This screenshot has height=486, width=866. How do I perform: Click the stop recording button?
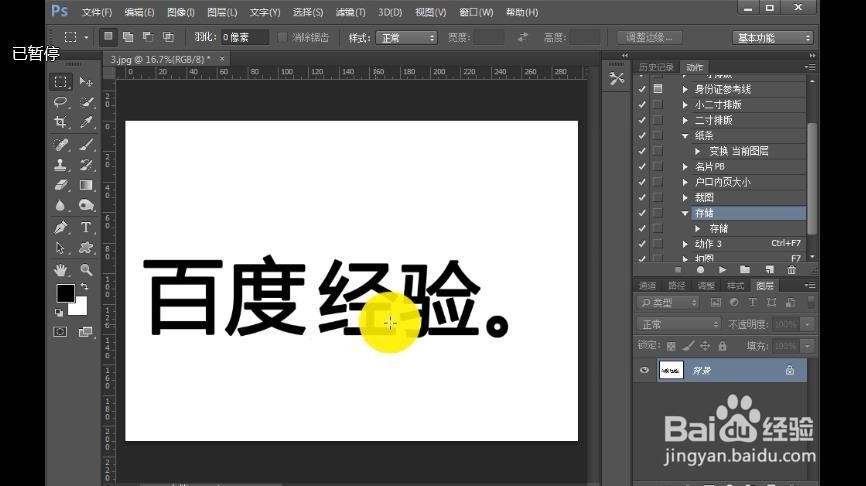click(x=678, y=270)
